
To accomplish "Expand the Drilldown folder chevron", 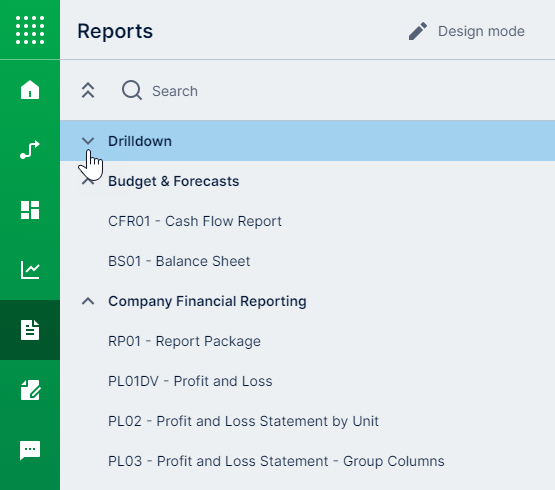I will click(88, 141).
